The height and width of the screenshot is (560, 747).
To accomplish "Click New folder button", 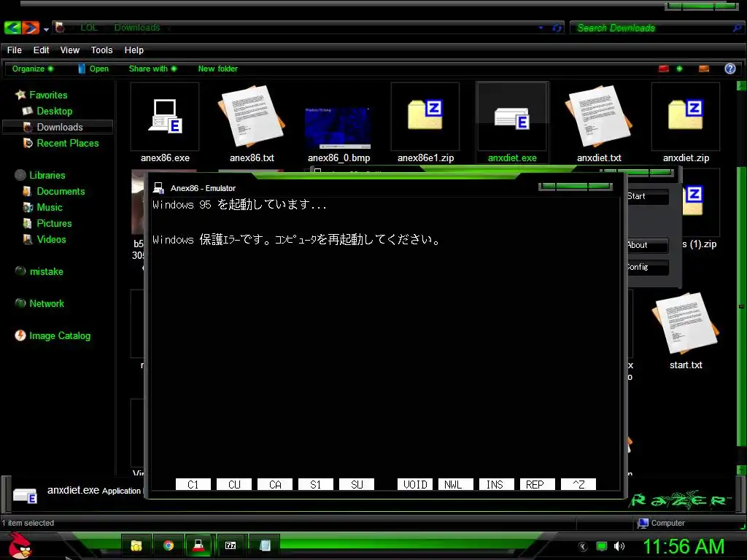I will tap(217, 69).
